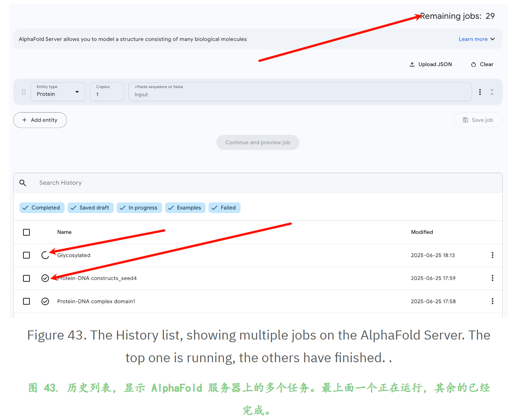The width and height of the screenshot is (531, 420).
Task: Open the entity row three-dot menu
Action: pyautogui.click(x=480, y=92)
